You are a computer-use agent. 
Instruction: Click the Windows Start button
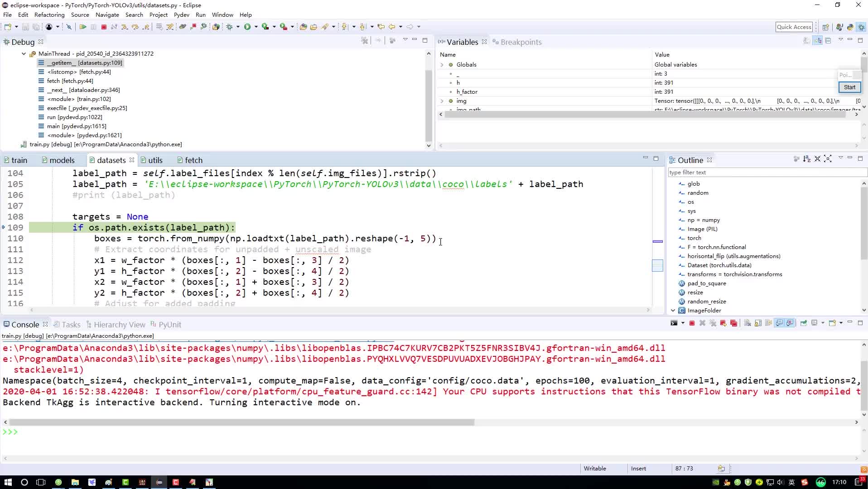pos(8,482)
